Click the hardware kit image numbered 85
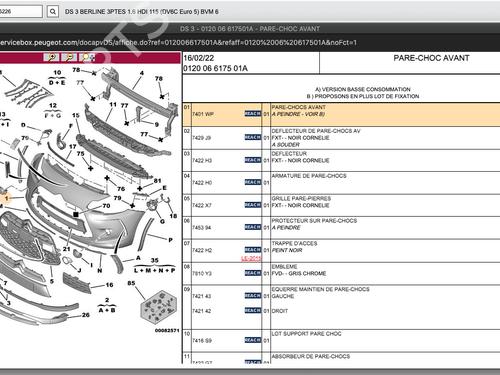500x375 pixels. click(158, 307)
